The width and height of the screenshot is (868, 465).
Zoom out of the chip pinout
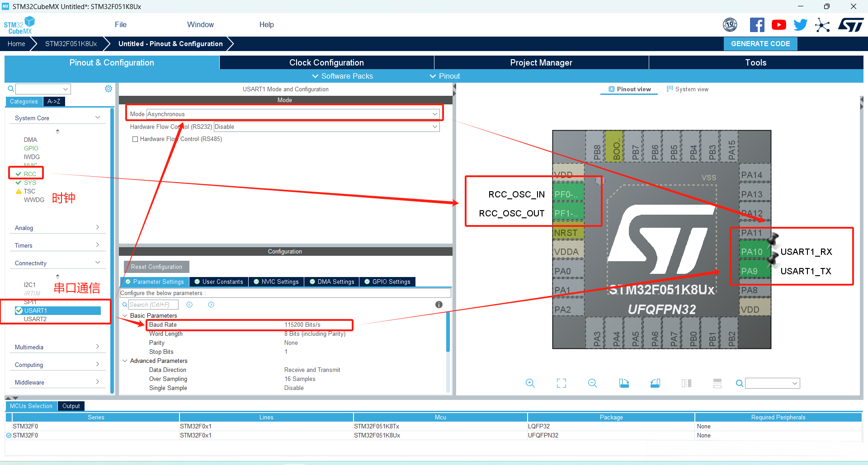point(593,383)
